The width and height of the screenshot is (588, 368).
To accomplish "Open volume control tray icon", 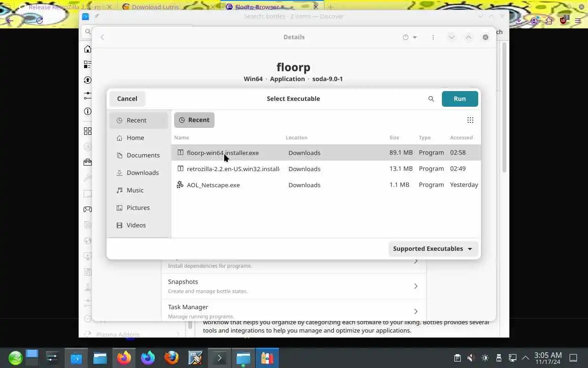I will click(x=471, y=358).
